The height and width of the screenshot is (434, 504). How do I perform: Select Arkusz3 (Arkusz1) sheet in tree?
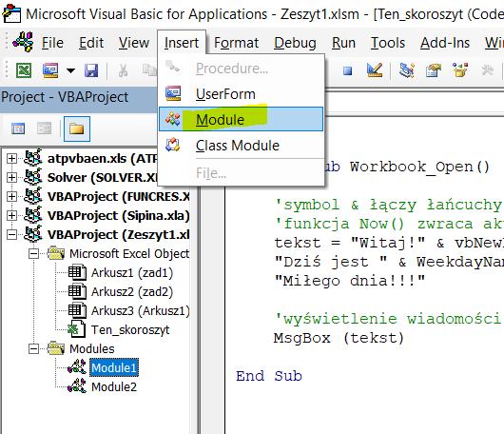tap(141, 311)
